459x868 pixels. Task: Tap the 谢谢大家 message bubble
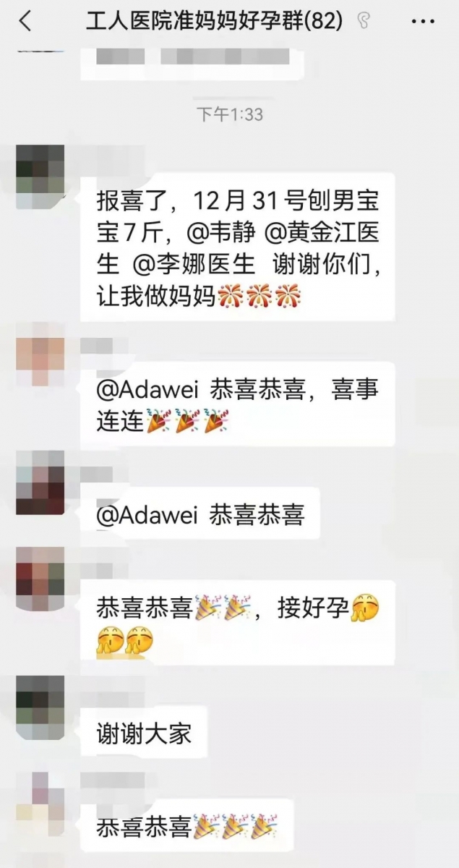pyautogui.click(x=144, y=734)
